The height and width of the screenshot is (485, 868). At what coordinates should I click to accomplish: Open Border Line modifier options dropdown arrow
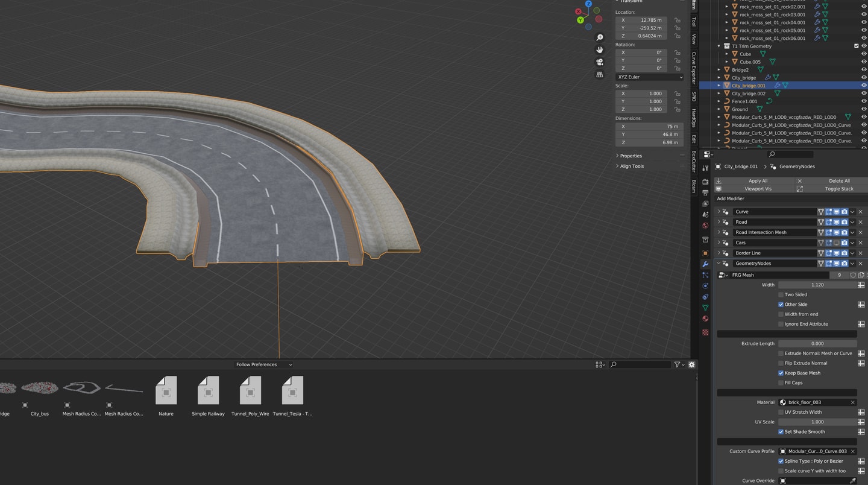(852, 253)
